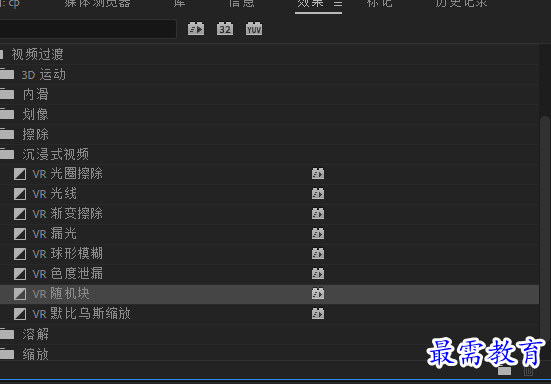Click accelerated badge on VR 渐变擦除 row

tap(318, 214)
